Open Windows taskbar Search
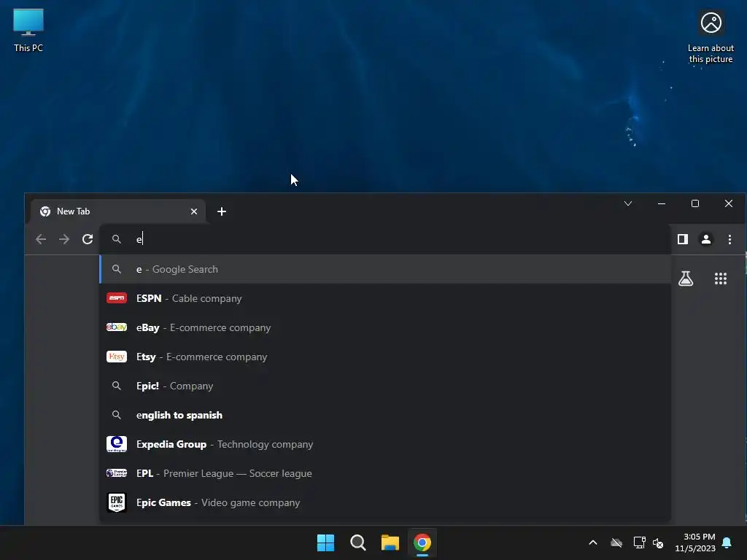 pyautogui.click(x=357, y=542)
